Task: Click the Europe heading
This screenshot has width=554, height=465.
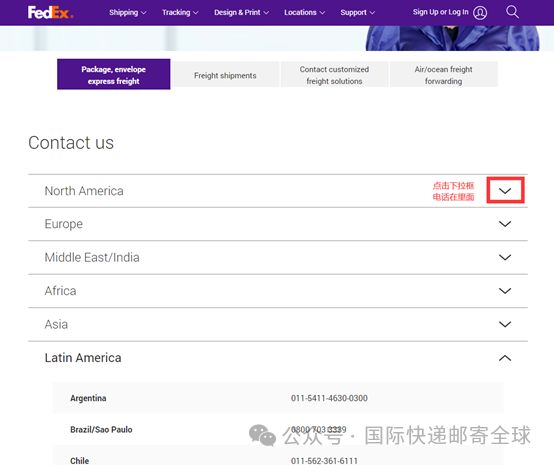Action: (x=64, y=224)
